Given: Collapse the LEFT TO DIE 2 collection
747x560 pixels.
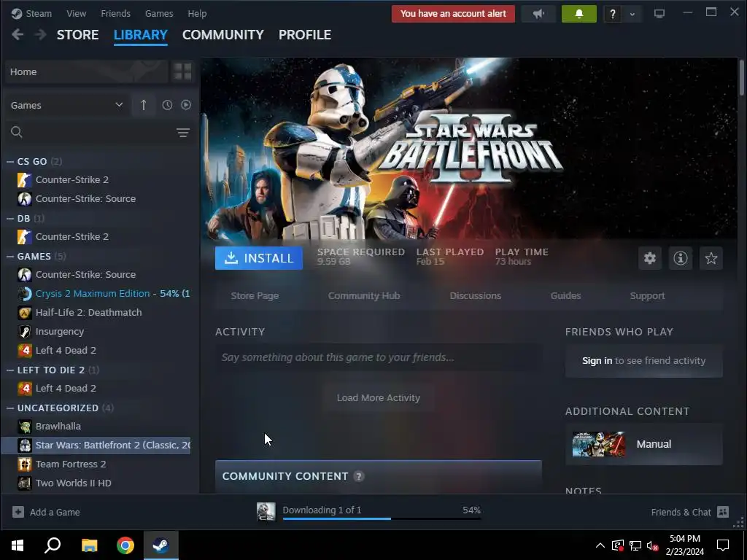Looking at the screenshot, I should pyautogui.click(x=10, y=370).
